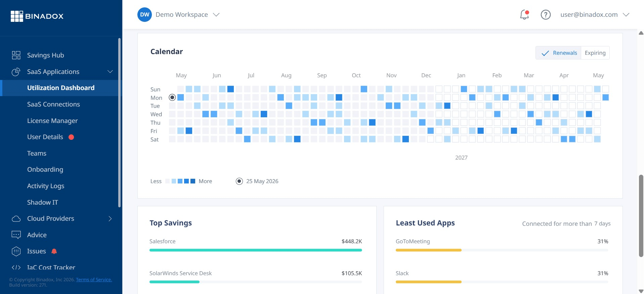Click the SolarWinds savings progress bar
The width and height of the screenshot is (644, 294).
[256, 282]
